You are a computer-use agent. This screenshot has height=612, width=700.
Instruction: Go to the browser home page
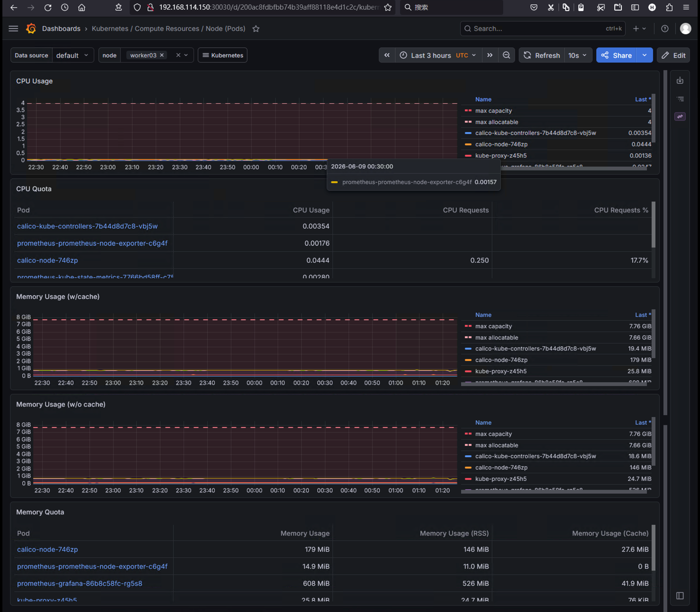point(81,8)
